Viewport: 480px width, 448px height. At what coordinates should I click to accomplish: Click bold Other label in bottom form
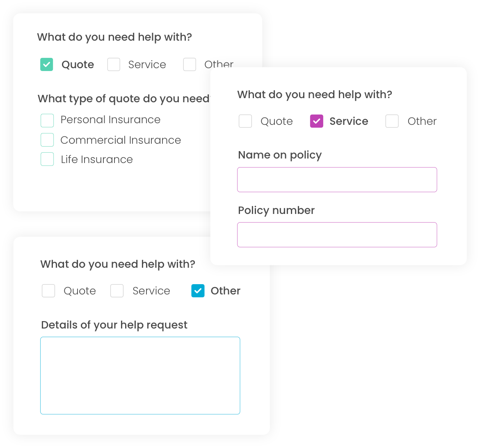tap(225, 291)
